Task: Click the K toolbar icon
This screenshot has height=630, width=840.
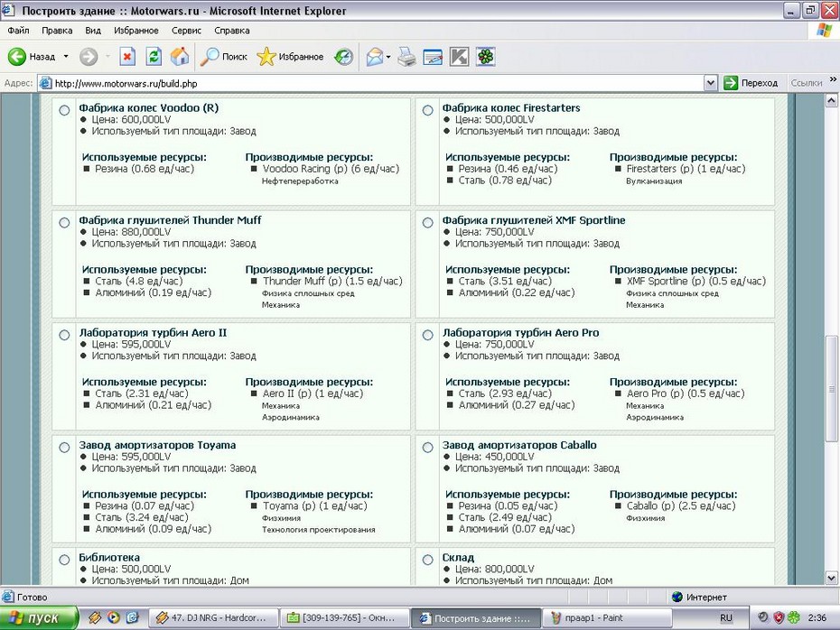Action: click(x=459, y=56)
